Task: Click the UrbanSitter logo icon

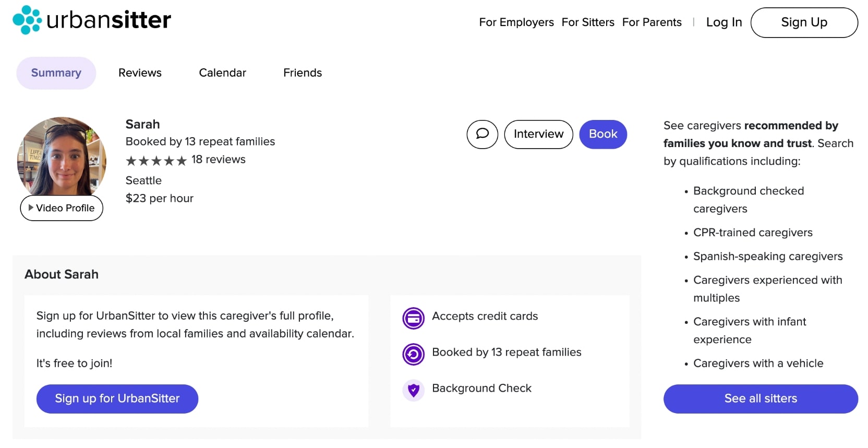Action: [x=27, y=20]
